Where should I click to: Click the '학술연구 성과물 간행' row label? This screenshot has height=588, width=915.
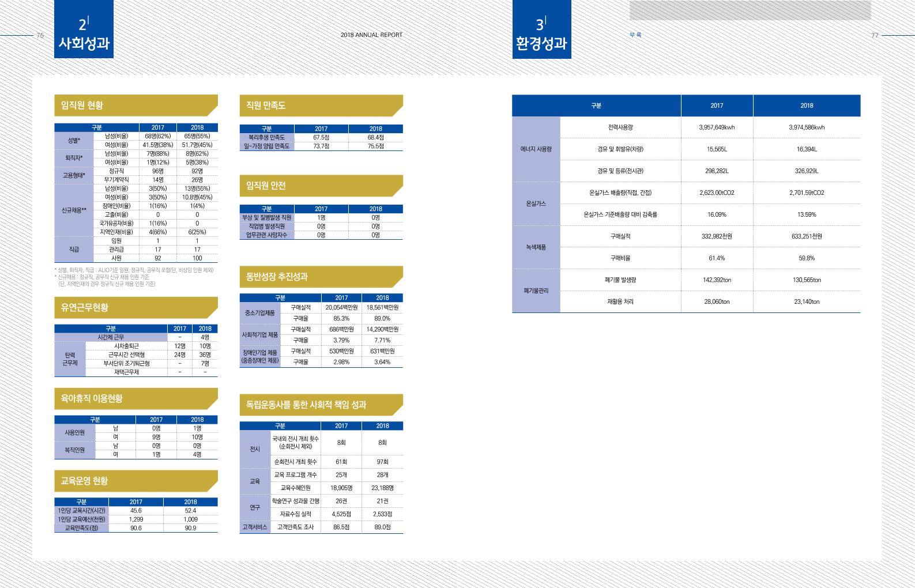296,501
